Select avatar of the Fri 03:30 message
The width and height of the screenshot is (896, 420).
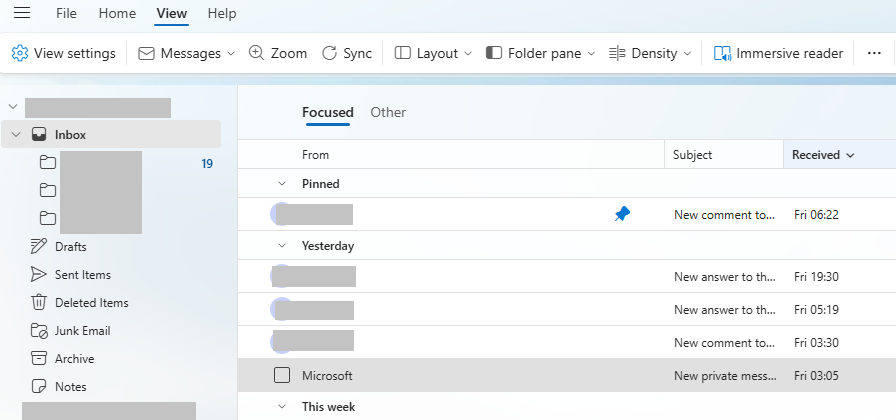280,342
